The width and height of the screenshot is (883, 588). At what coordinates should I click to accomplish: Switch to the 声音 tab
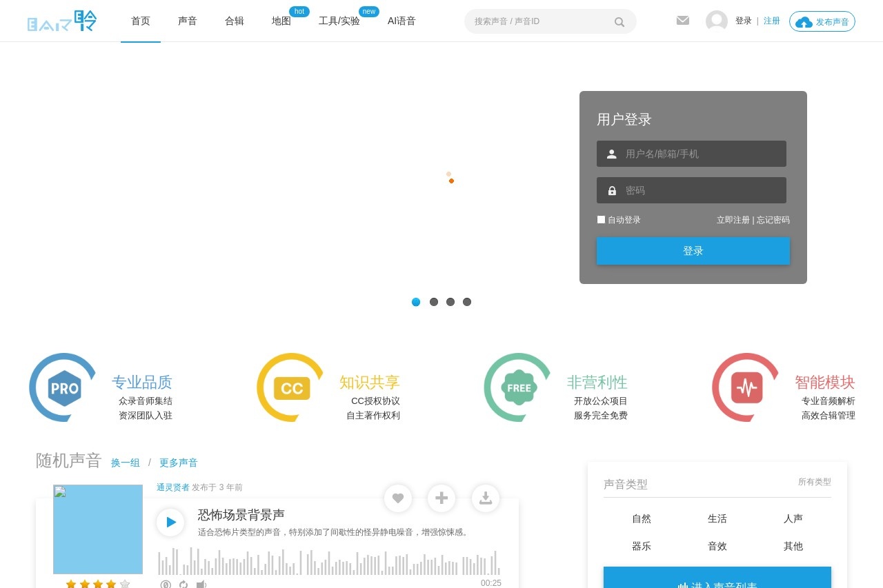click(x=188, y=21)
